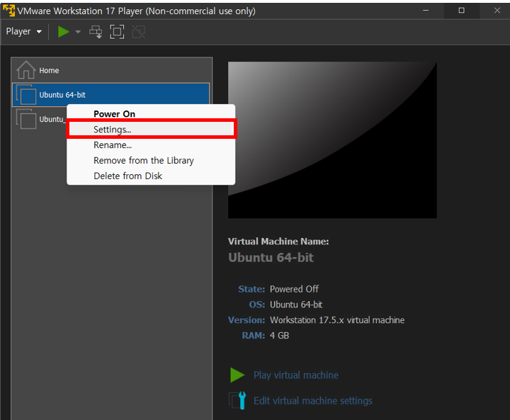Click Send Ctrl+Alt+Del toolbar icon
The height and width of the screenshot is (420, 510).
click(96, 32)
